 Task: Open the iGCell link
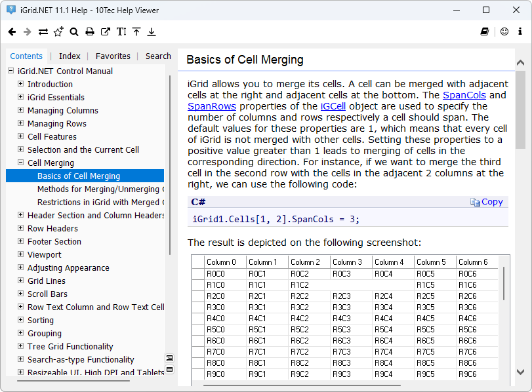(333, 106)
